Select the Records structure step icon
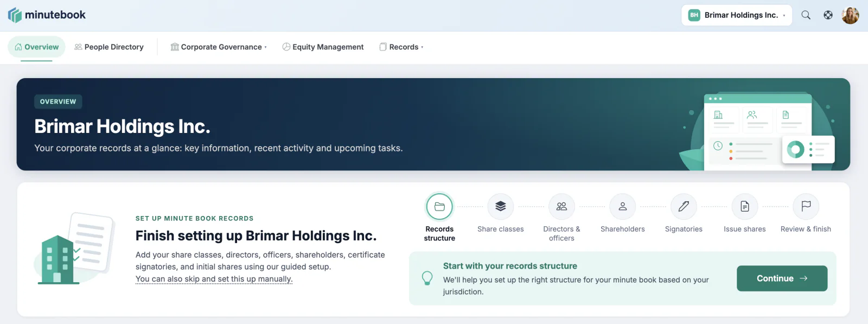Image resolution: width=868 pixels, height=324 pixels. point(439,207)
